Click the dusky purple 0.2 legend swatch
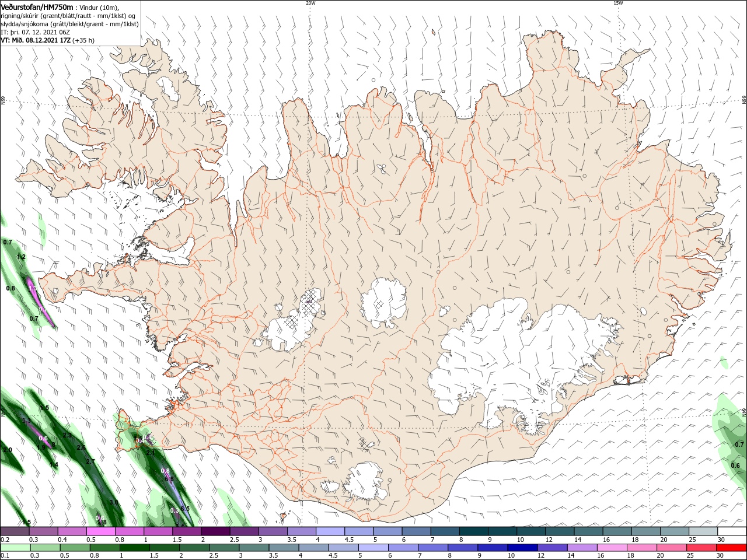 point(15,531)
